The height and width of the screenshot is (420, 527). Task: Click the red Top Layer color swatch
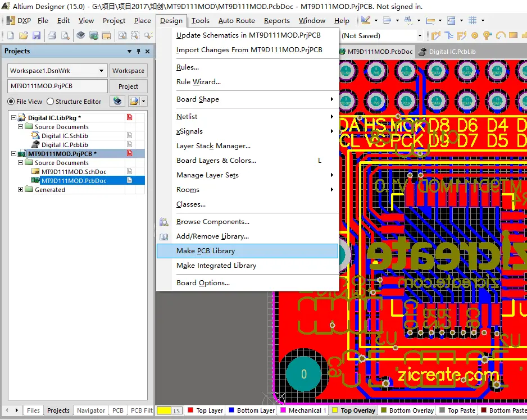coord(190,410)
